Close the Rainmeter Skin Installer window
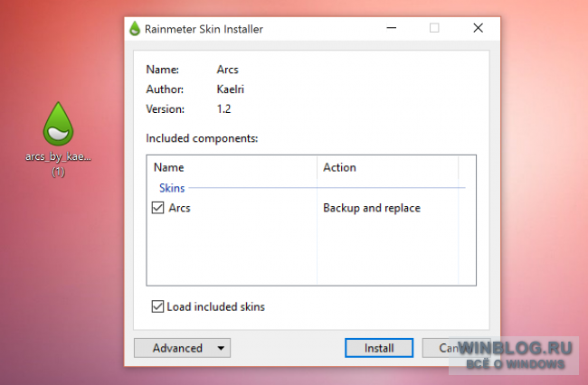 pyautogui.click(x=479, y=28)
